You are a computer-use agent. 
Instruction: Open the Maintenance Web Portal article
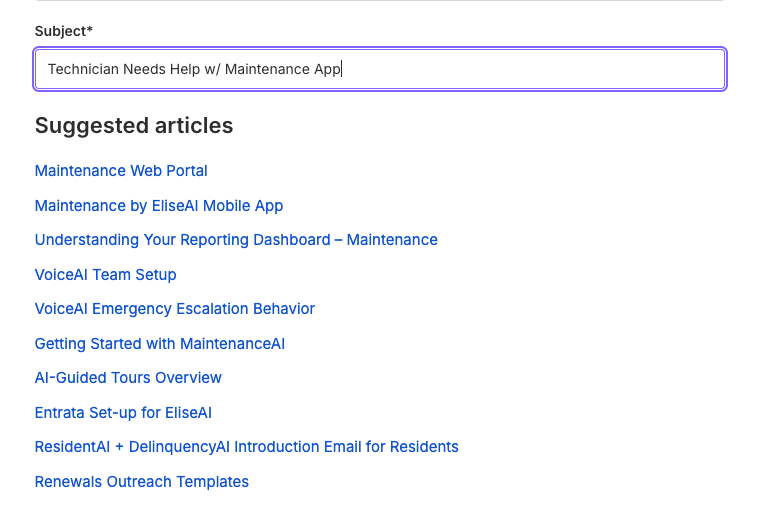121,171
